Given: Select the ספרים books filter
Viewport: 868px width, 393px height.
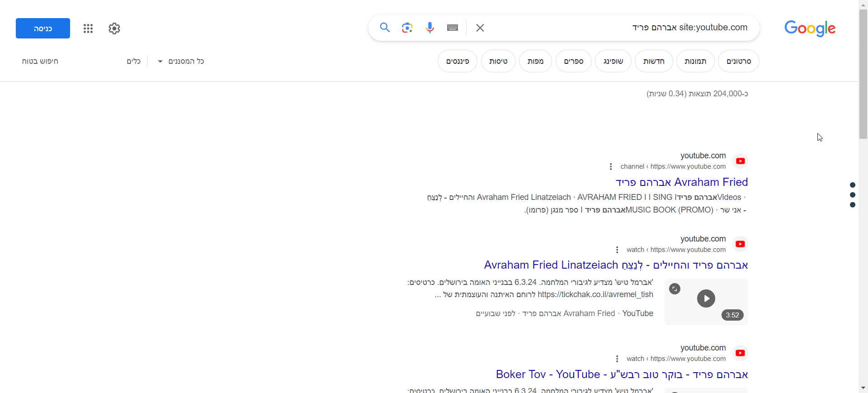Looking at the screenshot, I should point(574,61).
